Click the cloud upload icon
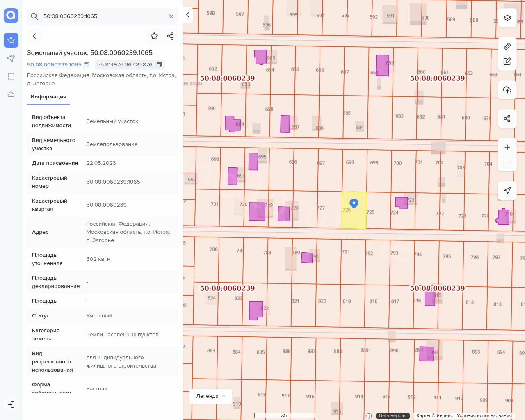The height and width of the screenshot is (420, 525). [x=507, y=90]
